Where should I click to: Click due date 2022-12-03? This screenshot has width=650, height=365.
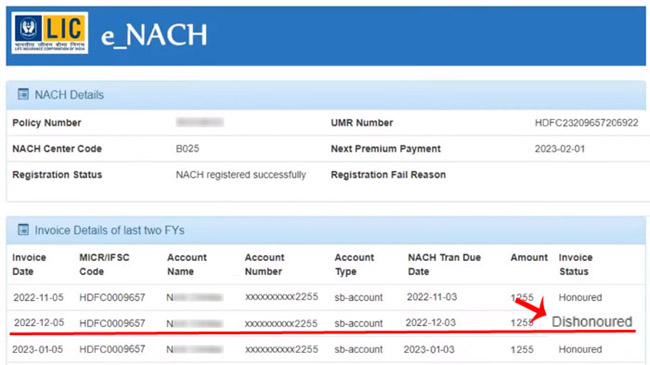(430, 323)
